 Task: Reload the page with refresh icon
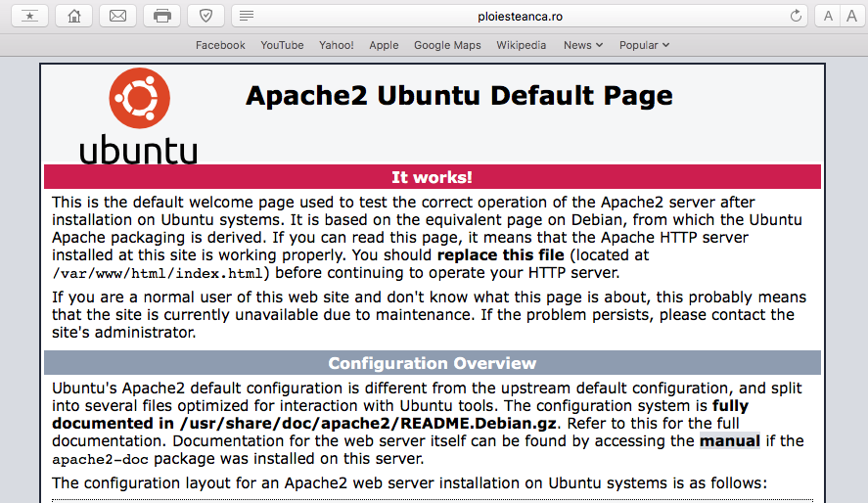tap(796, 16)
